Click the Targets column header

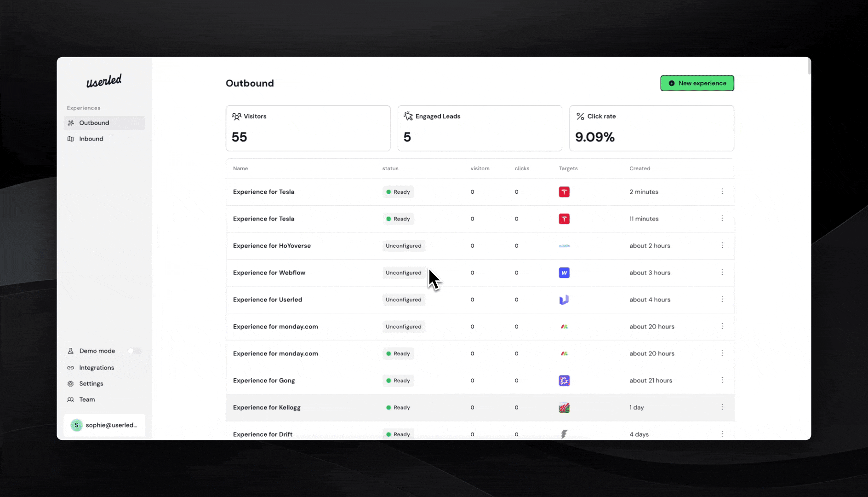click(568, 168)
